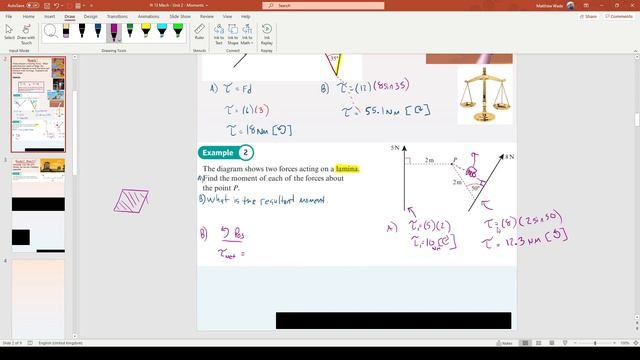Click editing pane scroll up arrow
Image resolution: width=640 pixels, height=360 pixels.
point(637,57)
